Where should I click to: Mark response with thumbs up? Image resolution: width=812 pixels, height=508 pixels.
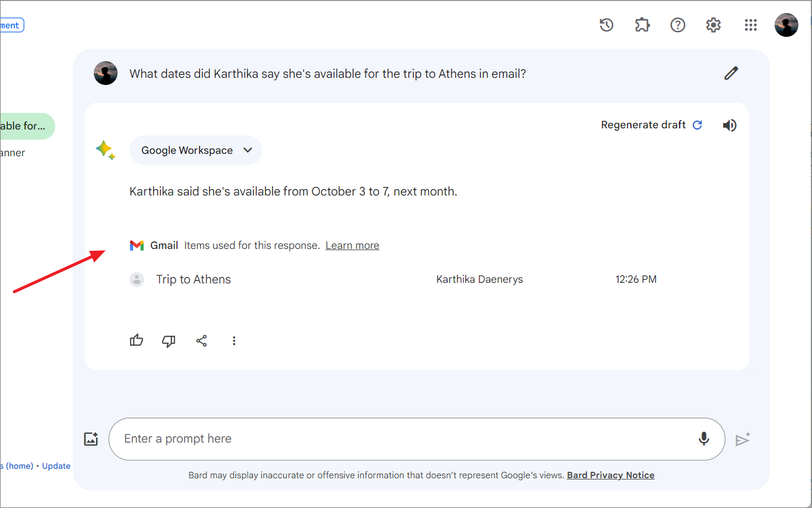pos(137,340)
